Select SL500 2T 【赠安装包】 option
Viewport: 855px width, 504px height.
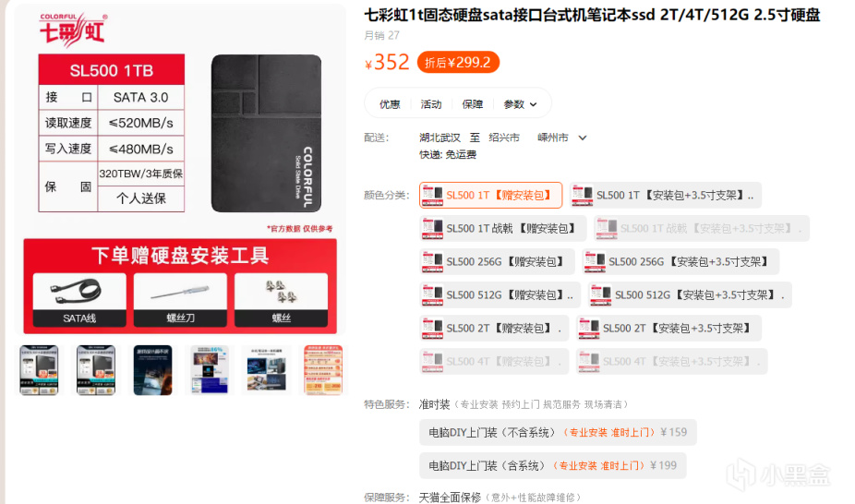(493, 328)
